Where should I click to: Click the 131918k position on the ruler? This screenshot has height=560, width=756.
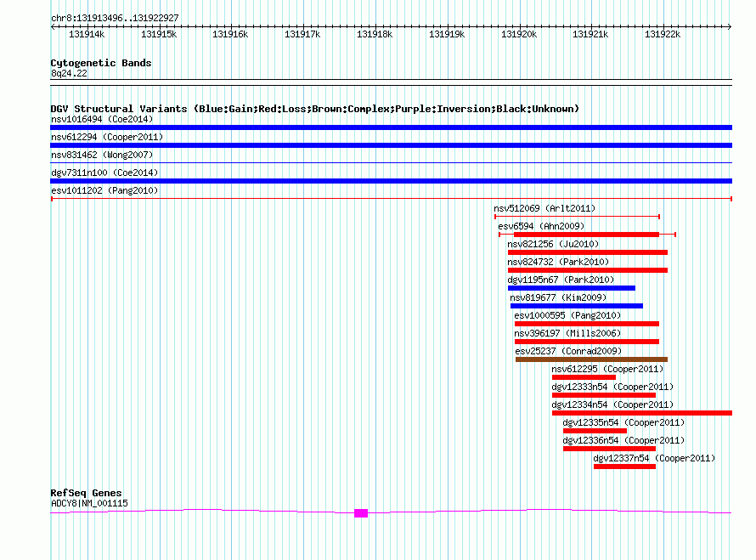coord(375,35)
